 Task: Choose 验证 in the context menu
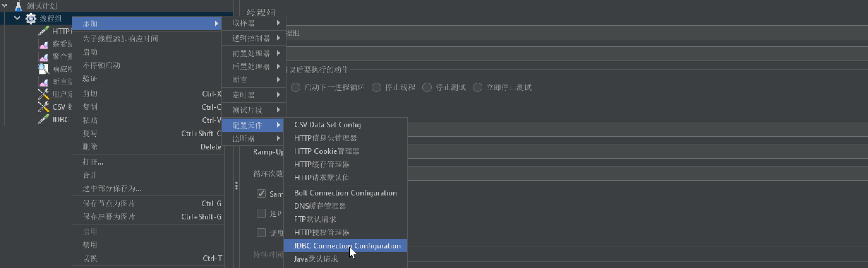(x=148, y=79)
